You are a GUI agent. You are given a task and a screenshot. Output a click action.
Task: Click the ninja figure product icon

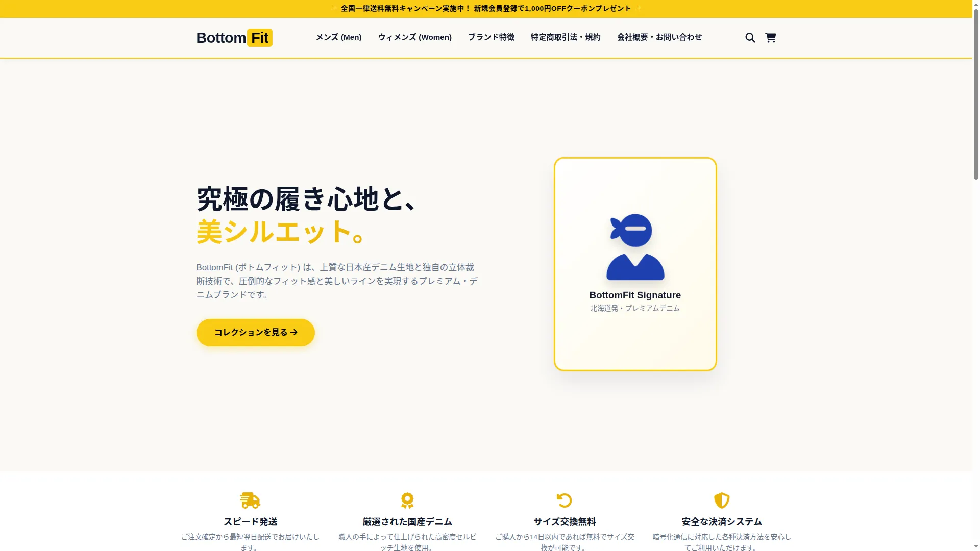[x=635, y=247]
